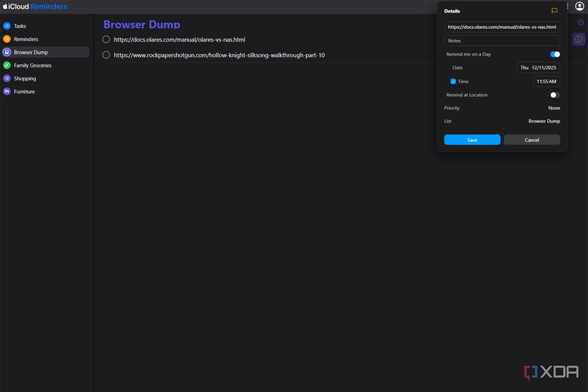Uncheck the Time checkbox
Viewport: 588px width, 392px height.
453,81
